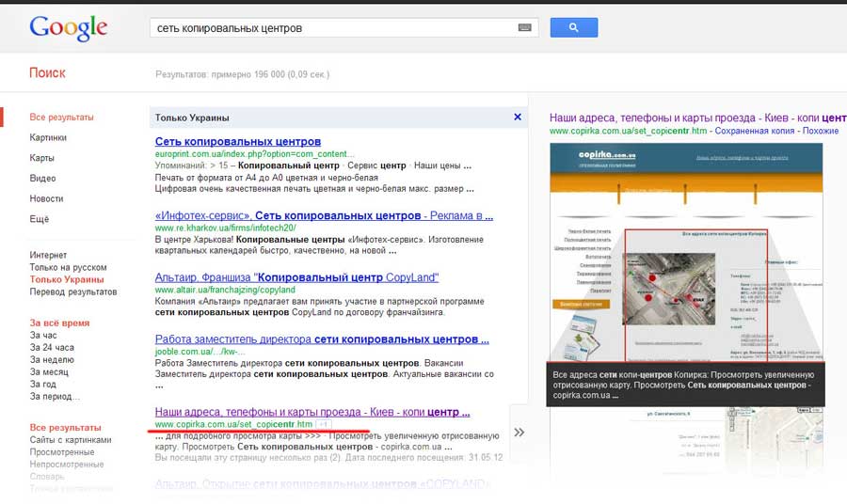Click www.altair.ua/franchajzing/copyland URL text
Viewport: 847px width, 504px height.
tap(225, 290)
